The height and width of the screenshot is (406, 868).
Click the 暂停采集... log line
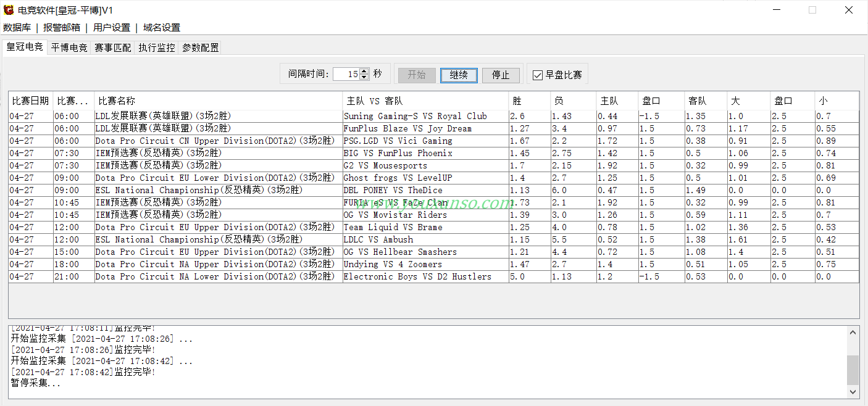(36, 383)
